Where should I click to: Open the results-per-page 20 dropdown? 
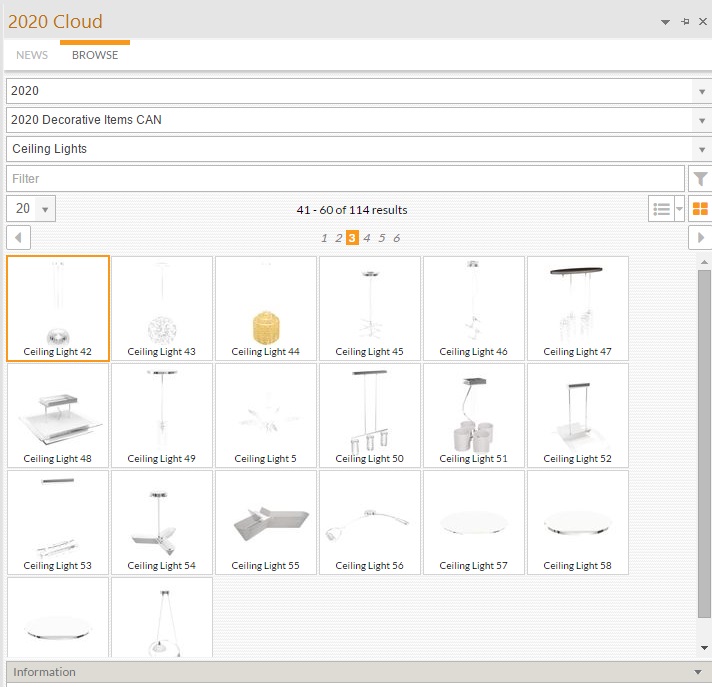45,209
